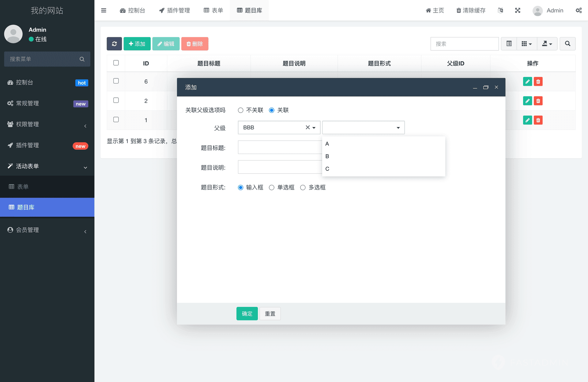The height and width of the screenshot is (382, 588).
Task: Click the fullscreen expand icon in header
Action: pyautogui.click(x=518, y=10)
